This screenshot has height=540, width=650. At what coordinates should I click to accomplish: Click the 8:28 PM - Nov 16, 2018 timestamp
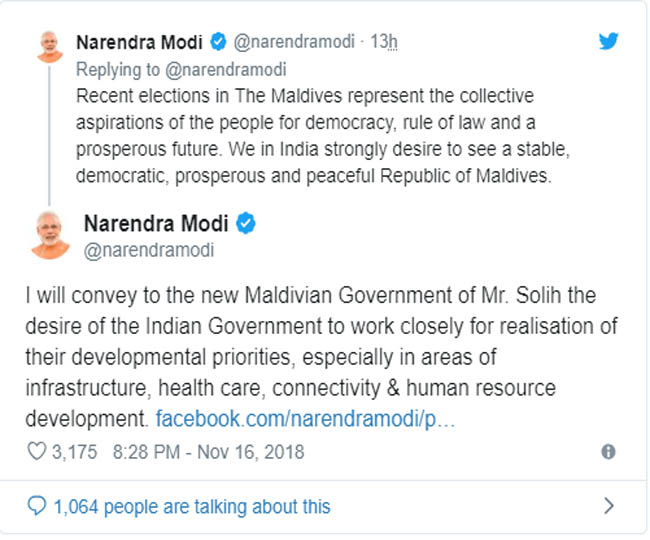(208, 452)
